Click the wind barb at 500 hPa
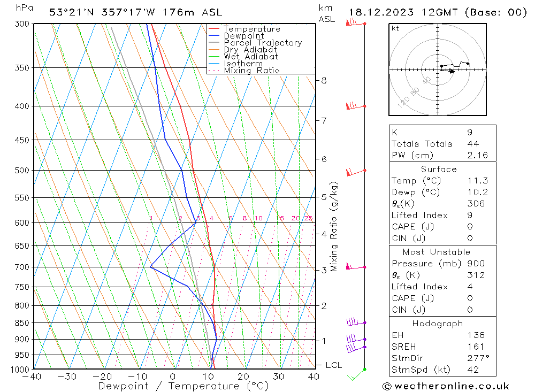This screenshot has height=392, width=535. click(356, 172)
